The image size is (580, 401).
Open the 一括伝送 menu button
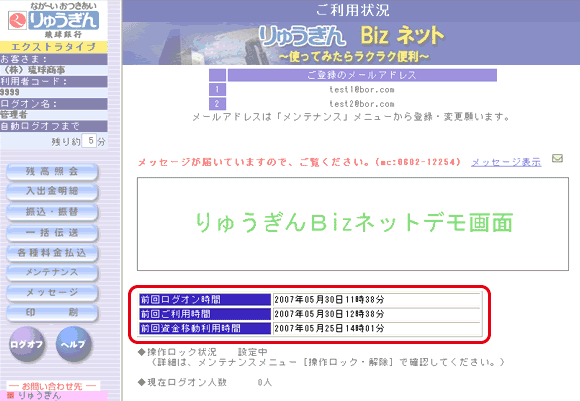point(52,233)
